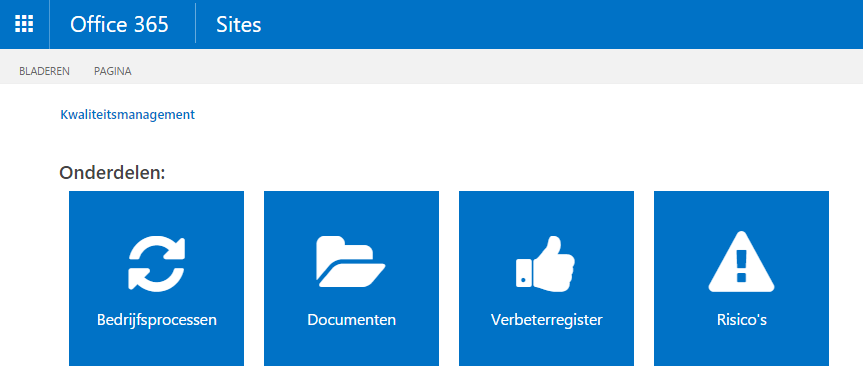Click the circular arrows process icon

point(156,263)
